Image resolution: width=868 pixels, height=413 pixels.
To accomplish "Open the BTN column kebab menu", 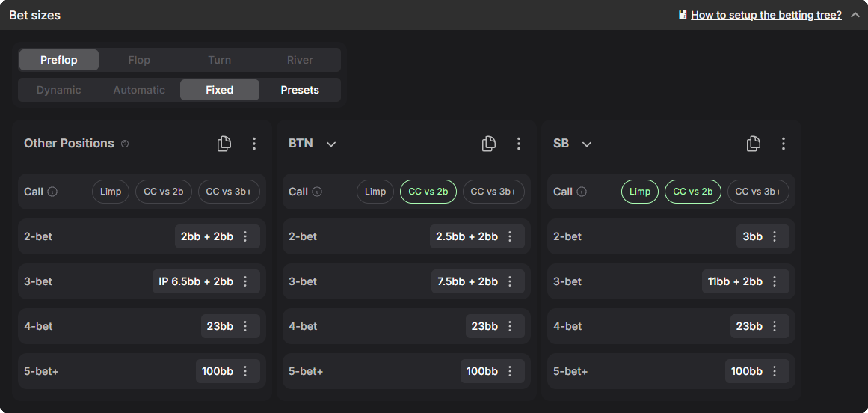I will click(518, 144).
